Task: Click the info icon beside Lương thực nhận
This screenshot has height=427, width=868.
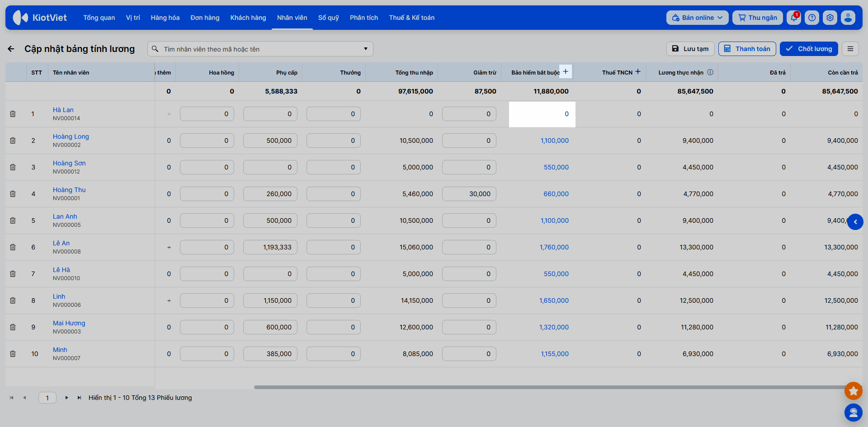Action: pyautogui.click(x=710, y=72)
